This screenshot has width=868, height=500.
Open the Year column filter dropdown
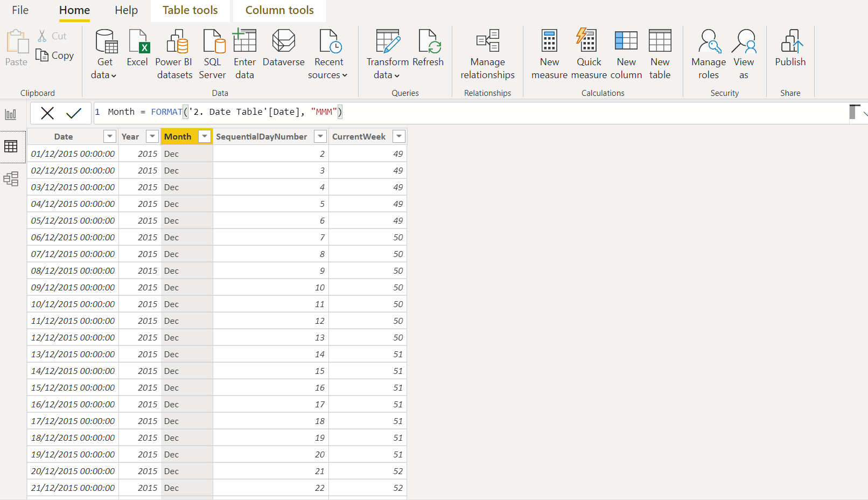[x=152, y=136]
